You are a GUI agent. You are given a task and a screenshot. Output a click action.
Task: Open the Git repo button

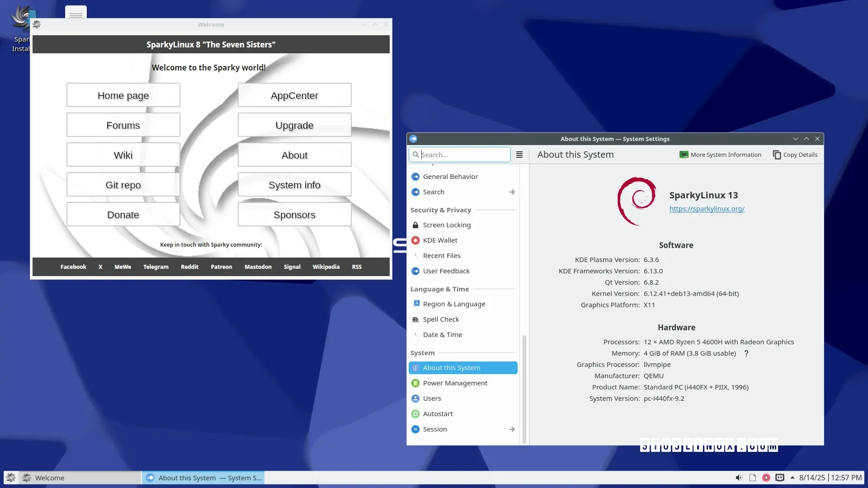pos(123,185)
